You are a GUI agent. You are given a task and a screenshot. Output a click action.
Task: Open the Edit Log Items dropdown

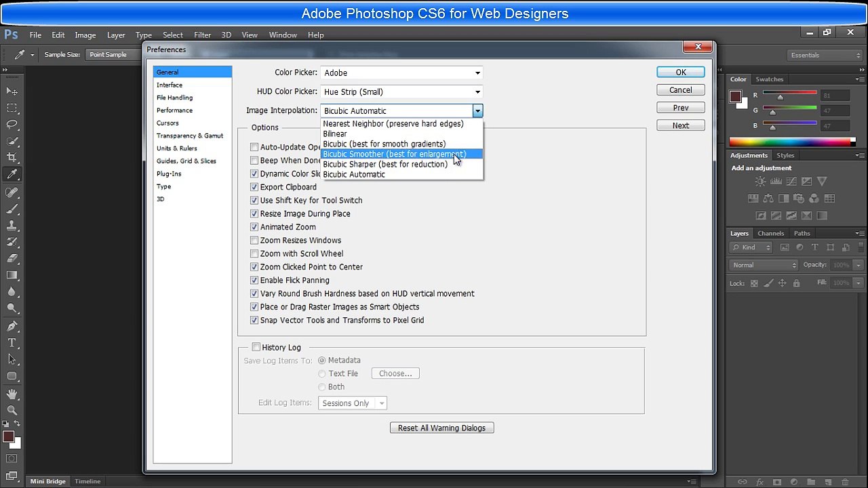click(x=352, y=403)
